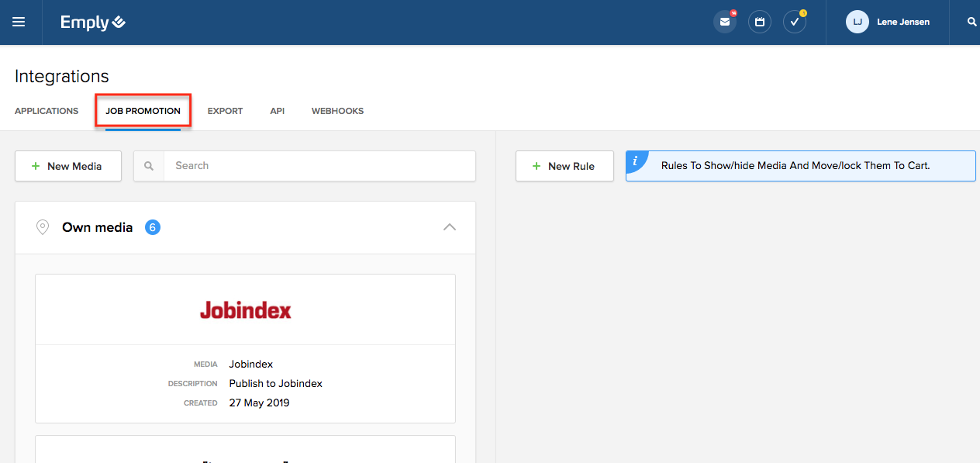Image resolution: width=980 pixels, height=463 pixels.
Task: Switch to the Export tab
Action: coord(225,111)
